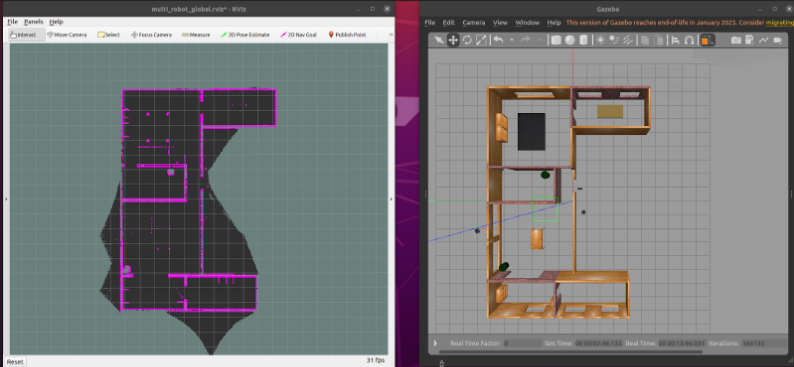
Task: Insert a sphere shape in Gazebo
Action: 570,40
